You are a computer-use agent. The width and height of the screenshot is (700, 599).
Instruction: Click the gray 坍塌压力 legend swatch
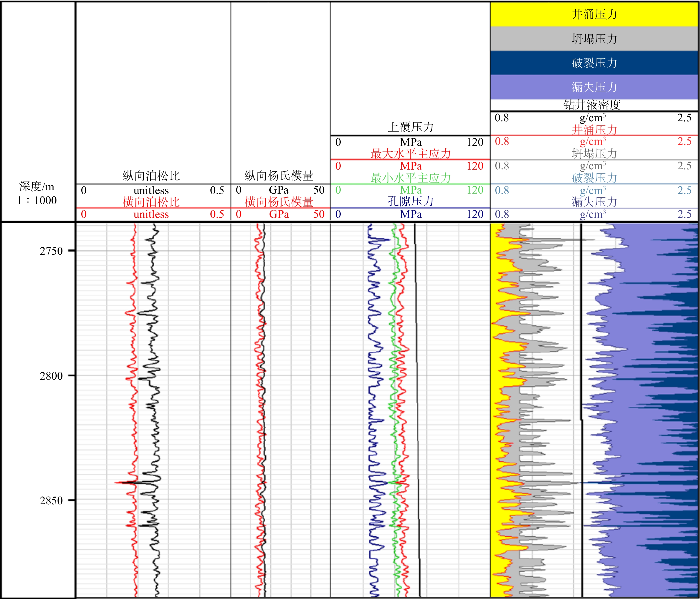(x=594, y=39)
